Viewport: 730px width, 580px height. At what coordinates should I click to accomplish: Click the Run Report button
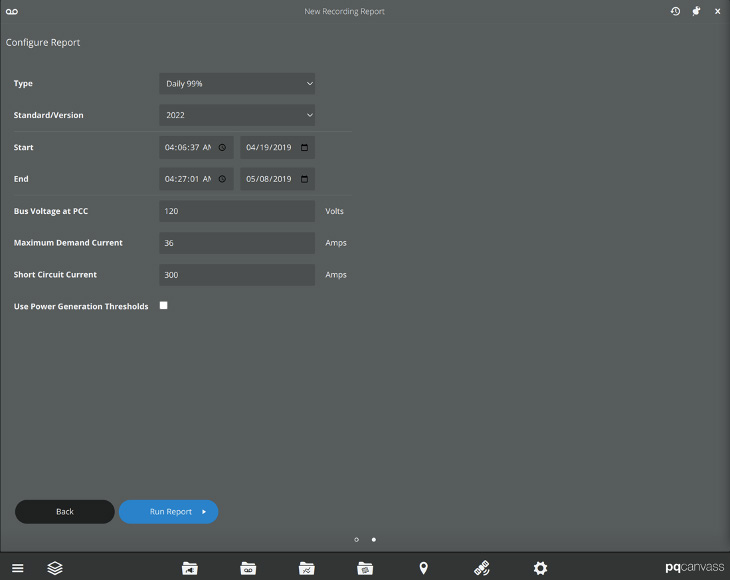click(168, 512)
